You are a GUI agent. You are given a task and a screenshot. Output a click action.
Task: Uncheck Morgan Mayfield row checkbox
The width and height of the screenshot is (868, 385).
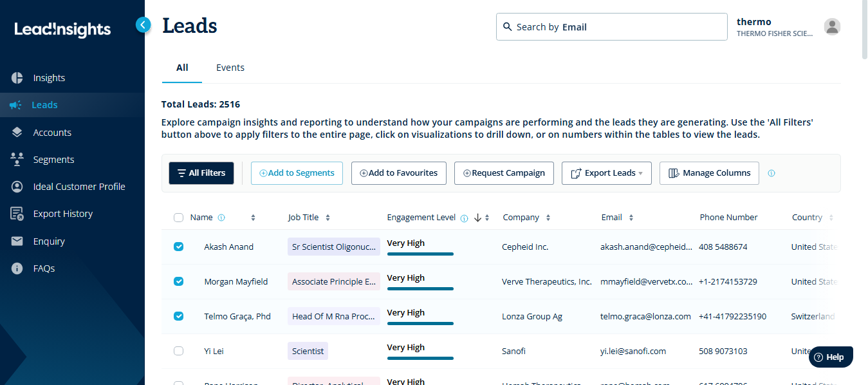pyautogui.click(x=178, y=281)
